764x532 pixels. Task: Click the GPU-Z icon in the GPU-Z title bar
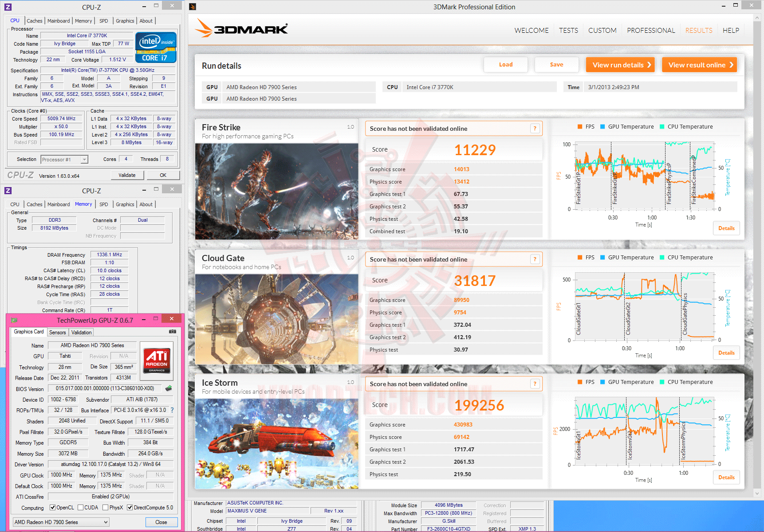coord(14,320)
